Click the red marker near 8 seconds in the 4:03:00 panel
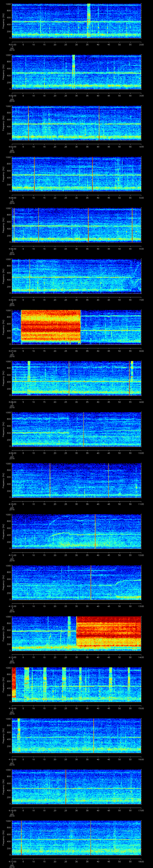Viewport: 153px width, 868px height. 29,123
